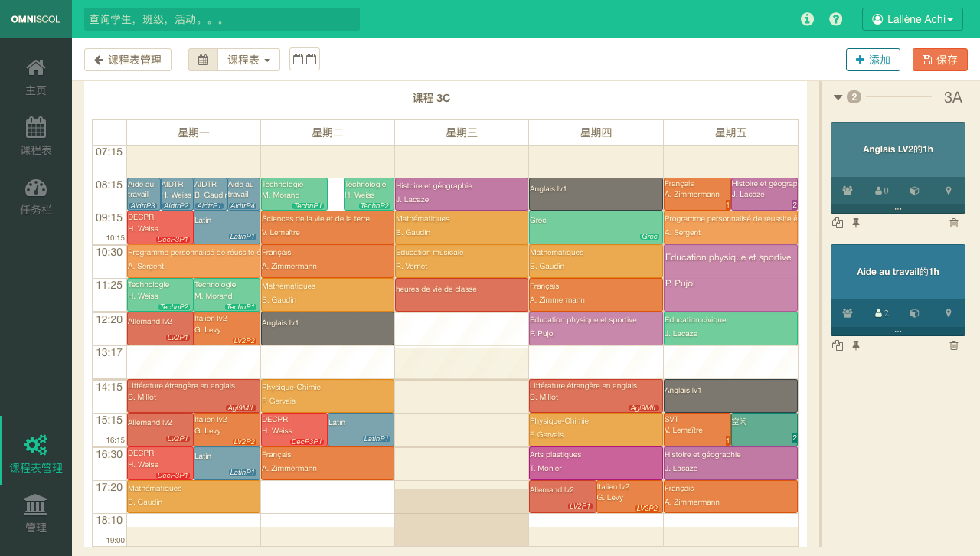Pin the Aide au travail 1h card
Image resolution: width=980 pixels, height=556 pixels.
coord(856,345)
